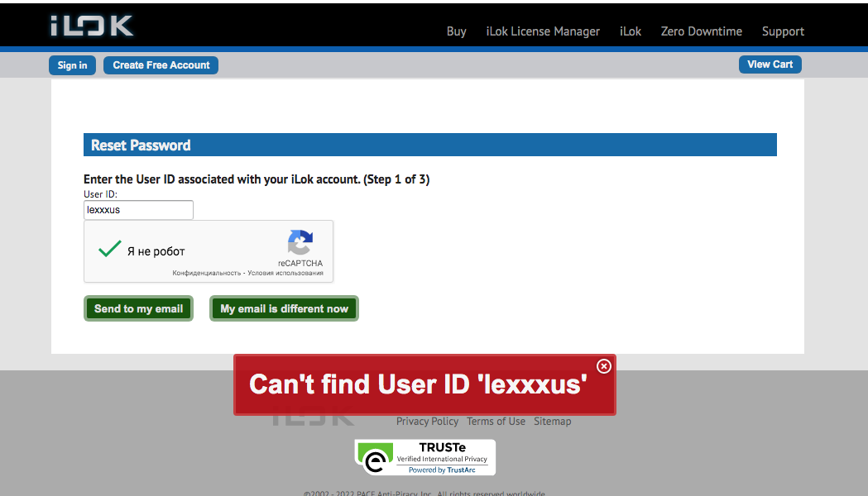This screenshot has height=496, width=868.
Task: Open View Cart
Action: pyautogui.click(x=770, y=64)
